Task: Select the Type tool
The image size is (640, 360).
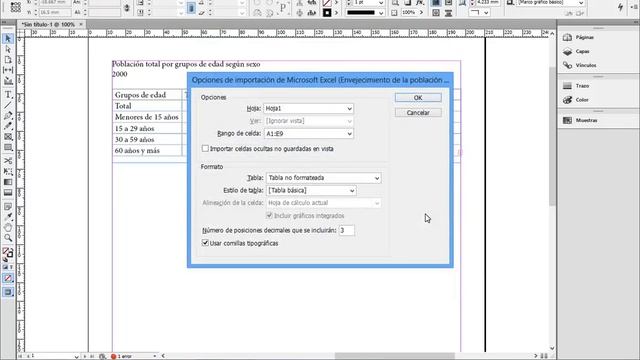Action: click(x=8, y=95)
